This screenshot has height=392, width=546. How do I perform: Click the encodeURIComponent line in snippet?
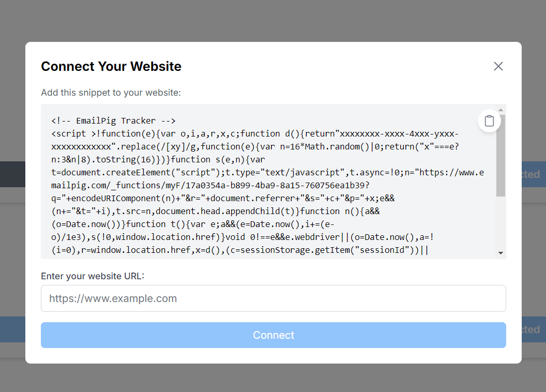pyautogui.click(x=223, y=198)
